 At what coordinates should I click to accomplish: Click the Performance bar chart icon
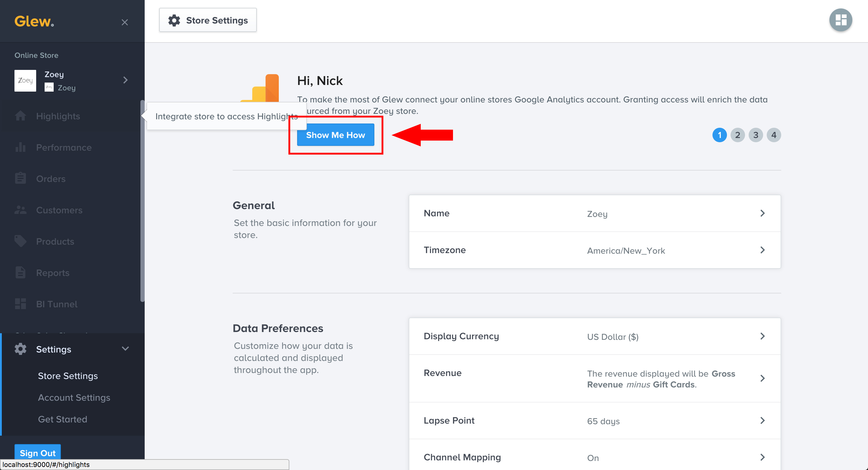(x=20, y=148)
